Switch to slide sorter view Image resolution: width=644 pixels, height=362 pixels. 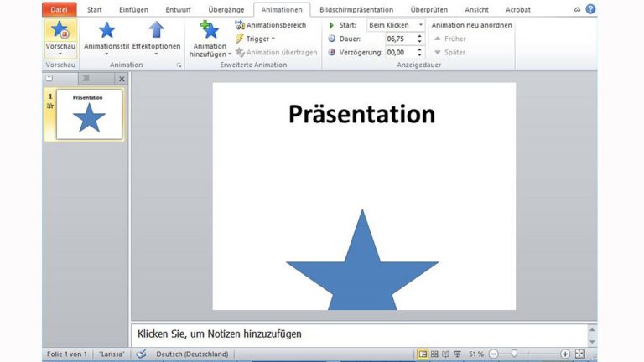pyautogui.click(x=434, y=354)
